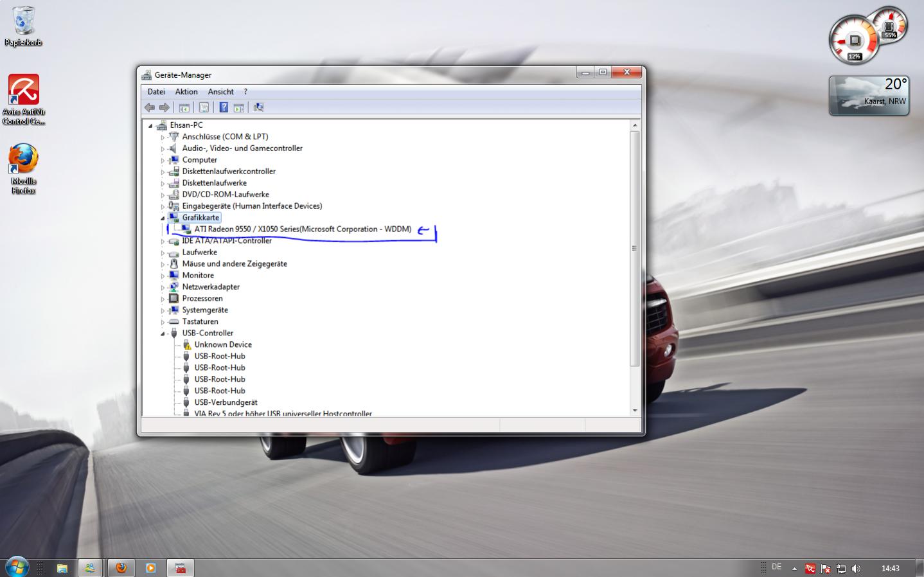Screen dimensions: 924x577
Task: Click the Ehsan-PC computer icon
Action: 161,125
